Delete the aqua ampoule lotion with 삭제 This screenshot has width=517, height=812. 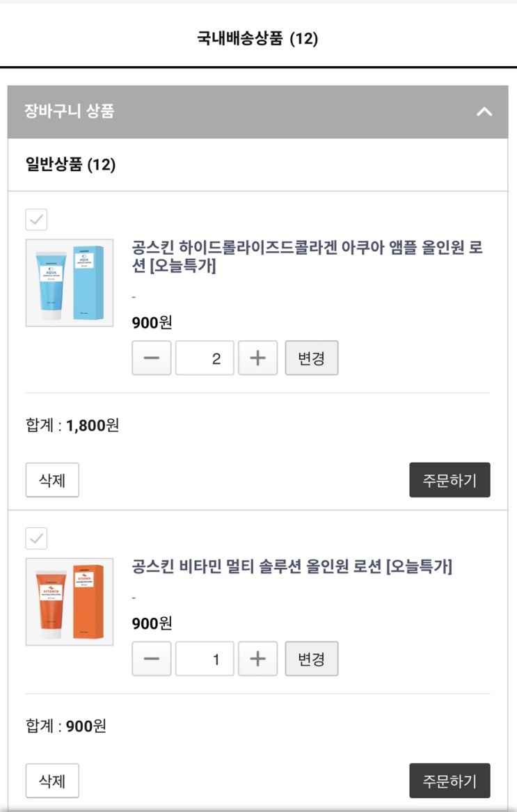(52, 480)
